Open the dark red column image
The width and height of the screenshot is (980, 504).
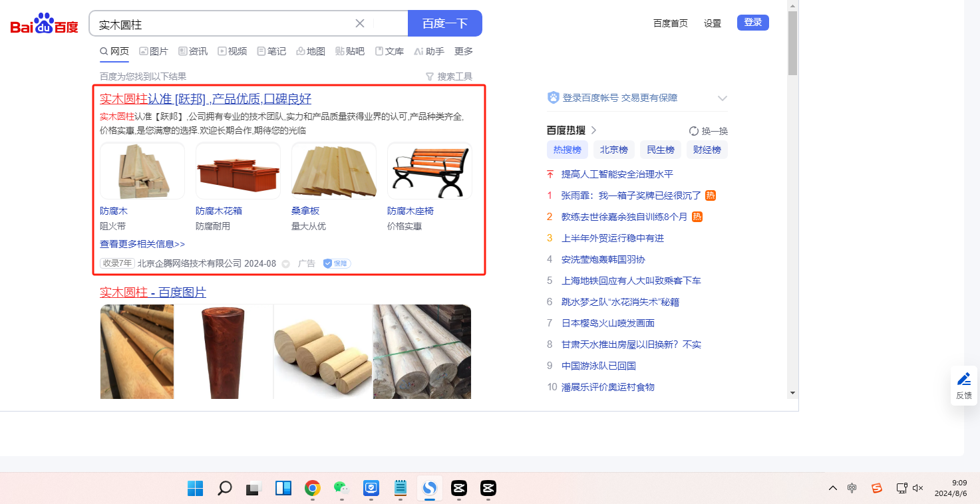coord(224,352)
